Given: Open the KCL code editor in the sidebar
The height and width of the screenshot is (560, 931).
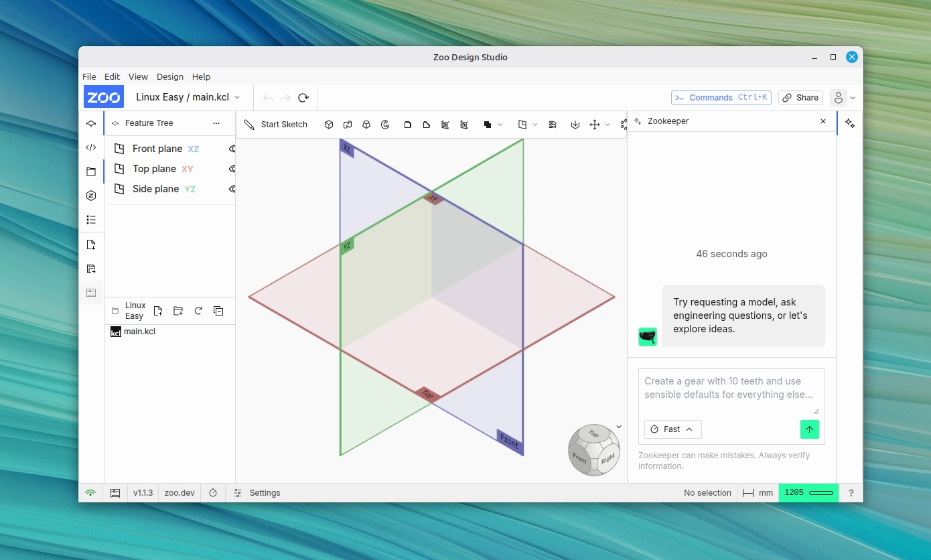Looking at the screenshot, I should point(92,147).
